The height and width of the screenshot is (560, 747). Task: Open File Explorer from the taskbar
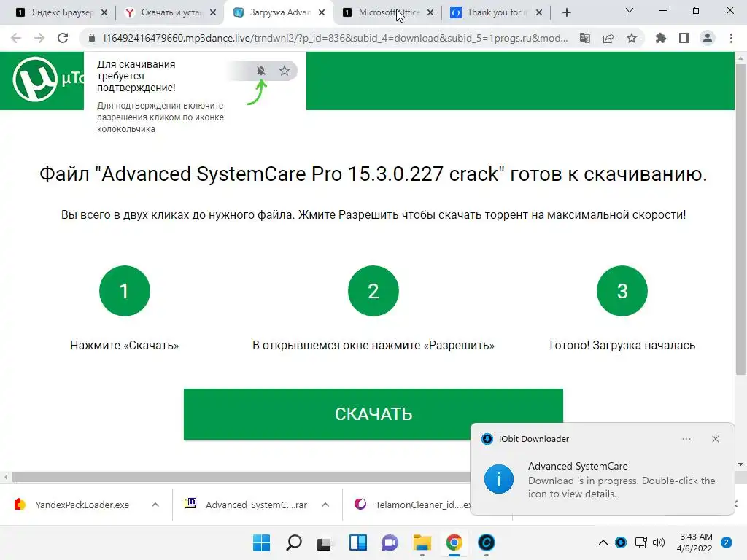click(x=422, y=542)
